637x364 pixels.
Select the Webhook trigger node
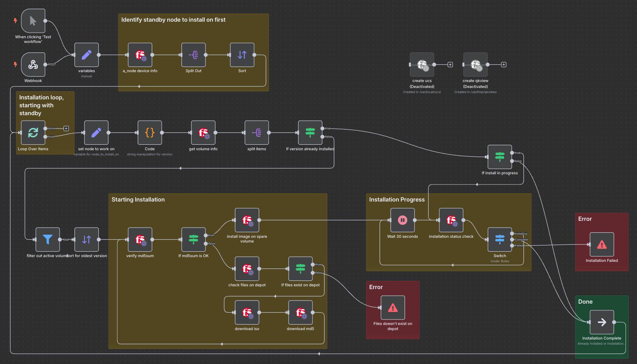[33, 65]
